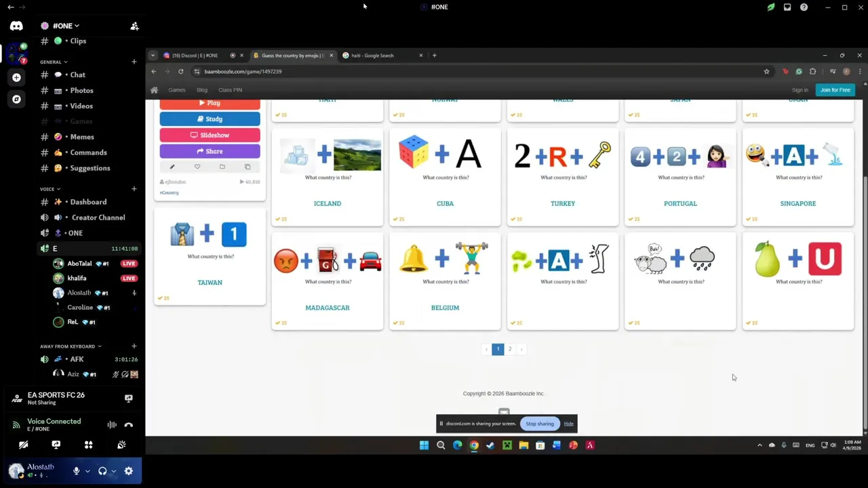Collapse the AWAY FROM KEYBOARD category

pyautogui.click(x=71, y=346)
